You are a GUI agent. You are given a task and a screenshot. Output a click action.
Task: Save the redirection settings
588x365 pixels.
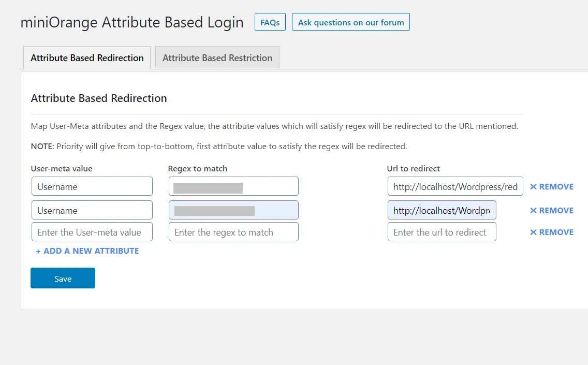63,278
